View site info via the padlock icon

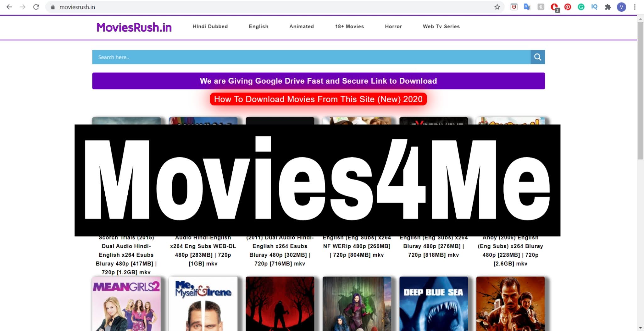pos(53,7)
